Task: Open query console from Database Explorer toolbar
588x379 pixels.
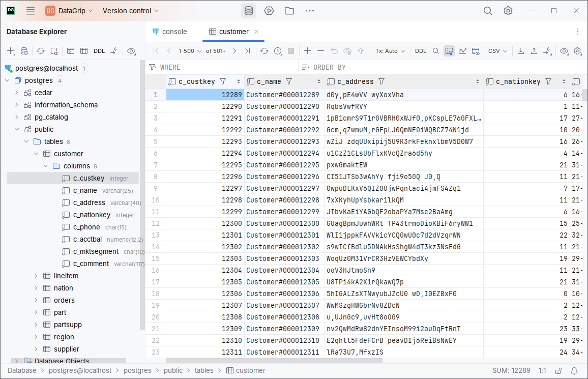Action: pos(71,51)
